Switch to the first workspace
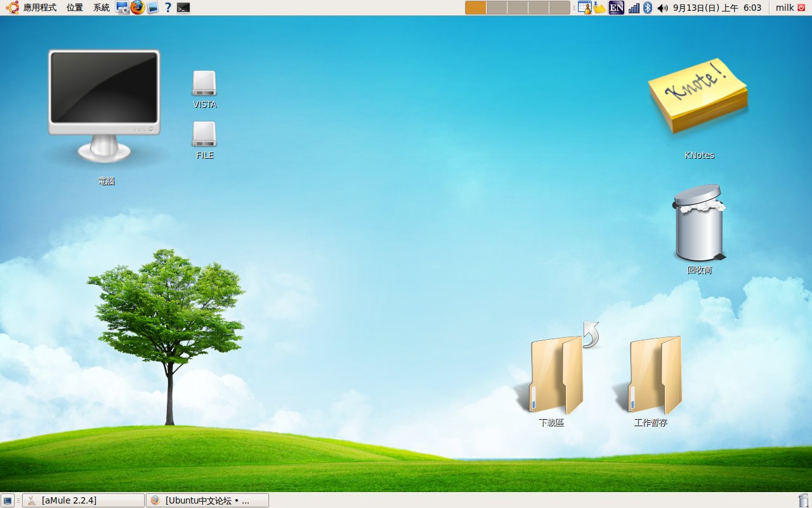 pos(476,8)
